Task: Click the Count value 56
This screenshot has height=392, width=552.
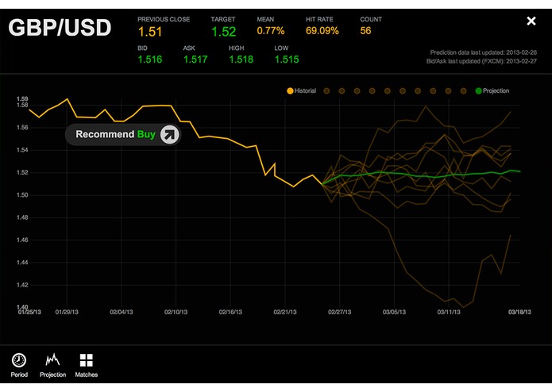Action: pyautogui.click(x=365, y=31)
